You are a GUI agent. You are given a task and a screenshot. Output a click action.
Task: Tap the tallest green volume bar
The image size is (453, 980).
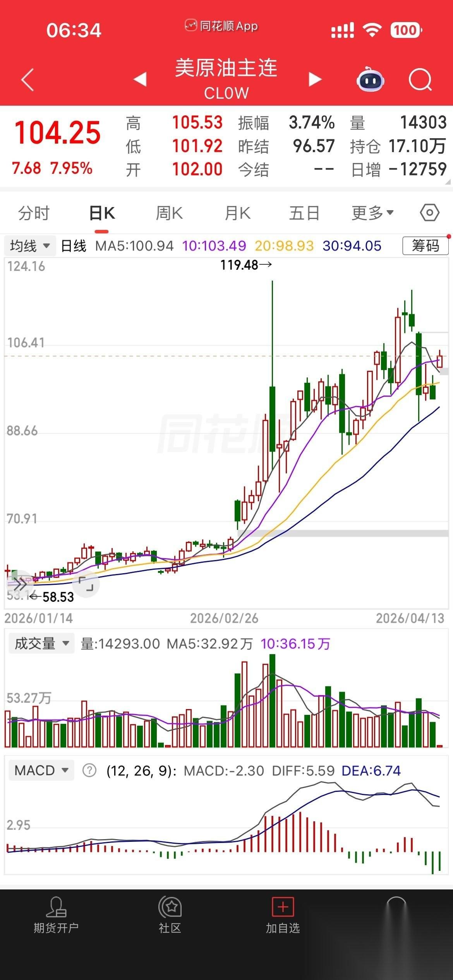(x=272, y=701)
